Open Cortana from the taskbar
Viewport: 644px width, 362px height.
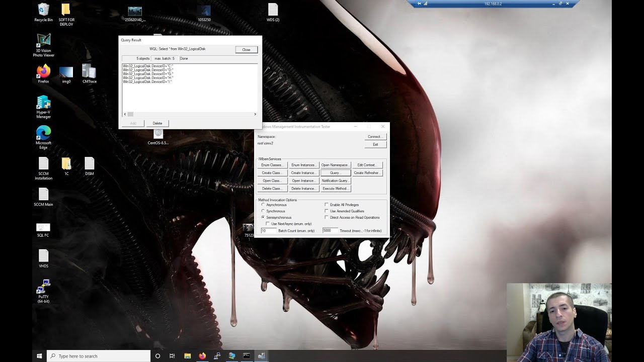click(x=157, y=356)
